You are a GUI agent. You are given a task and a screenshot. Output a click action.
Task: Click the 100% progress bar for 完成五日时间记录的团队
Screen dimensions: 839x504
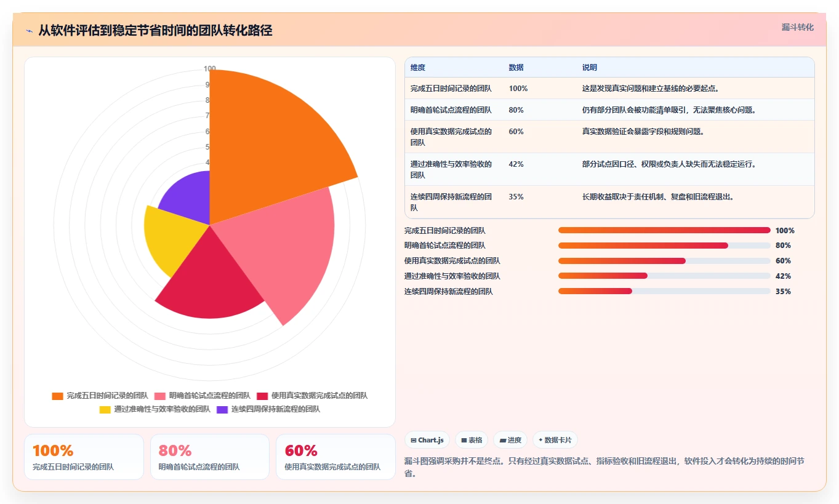(664, 230)
